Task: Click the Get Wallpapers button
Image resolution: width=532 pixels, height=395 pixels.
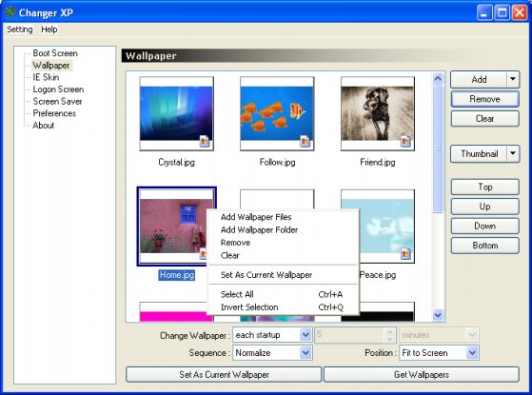Action: pos(422,375)
